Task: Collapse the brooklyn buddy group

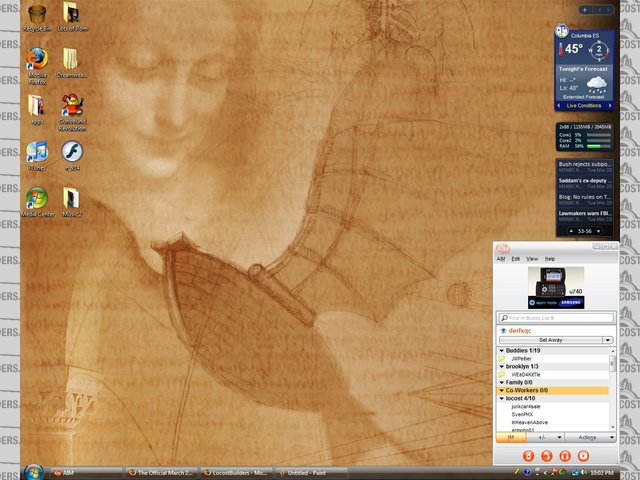Action: click(x=502, y=367)
